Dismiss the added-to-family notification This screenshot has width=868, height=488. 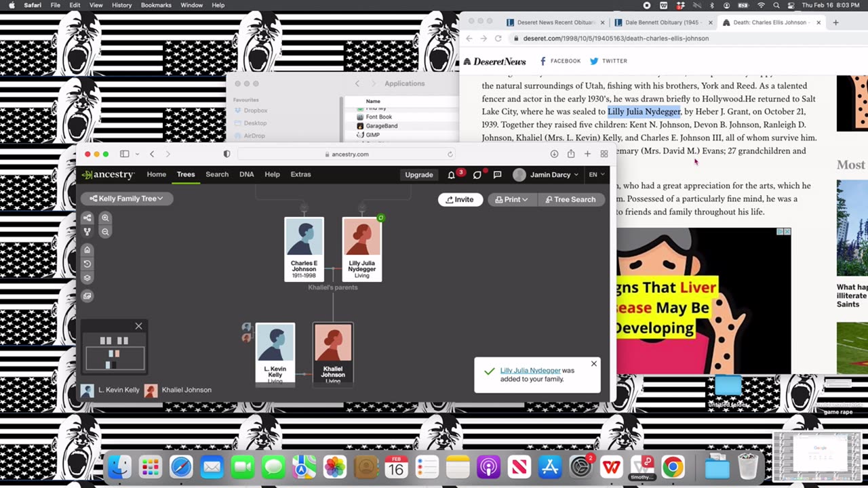(594, 364)
